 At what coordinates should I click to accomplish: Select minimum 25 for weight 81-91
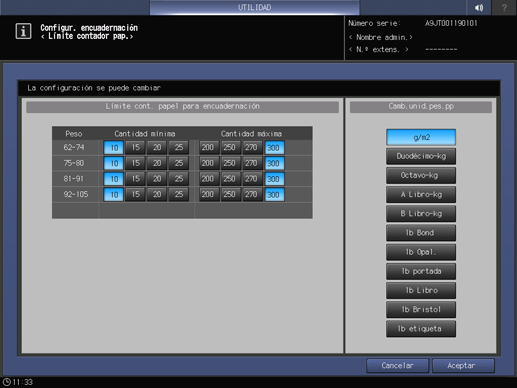[179, 179]
